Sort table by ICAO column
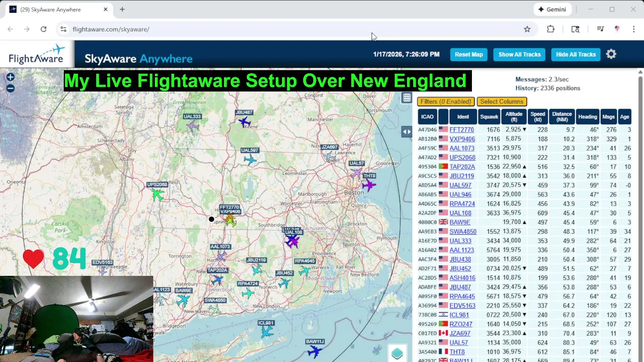The width and height of the screenshot is (644, 362). [427, 117]
